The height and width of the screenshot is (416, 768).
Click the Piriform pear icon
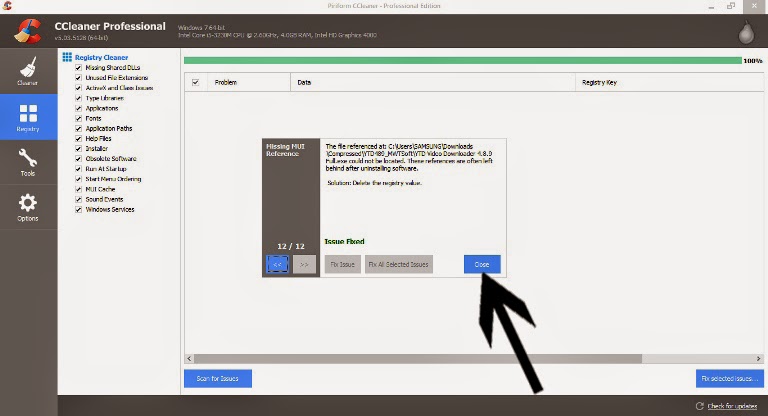(746, 32)
